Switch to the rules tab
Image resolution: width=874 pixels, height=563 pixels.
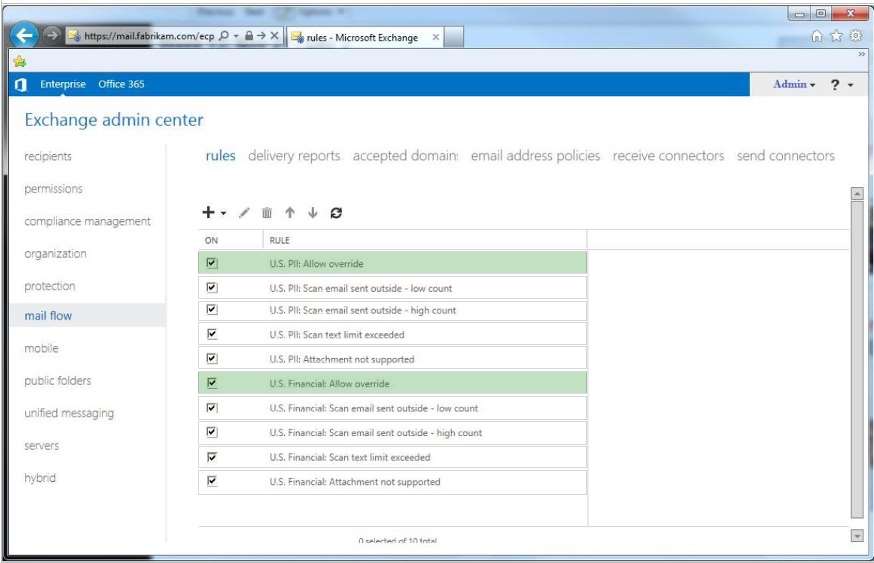(221, 156)
